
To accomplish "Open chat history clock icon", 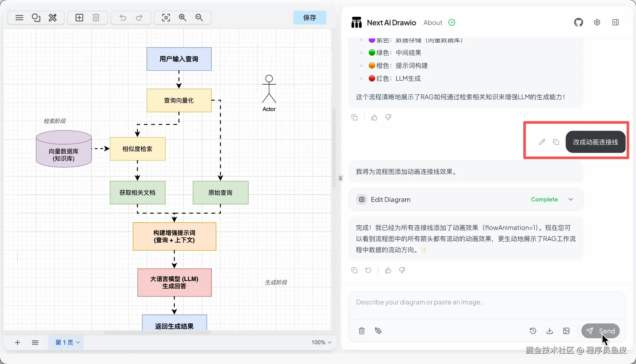I will pos(533,331).
